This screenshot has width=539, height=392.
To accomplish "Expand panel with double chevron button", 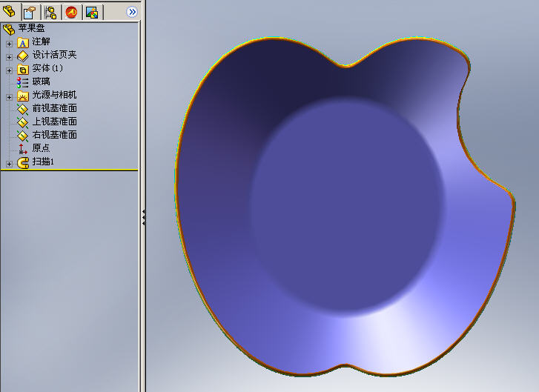I will pos(132,13).
